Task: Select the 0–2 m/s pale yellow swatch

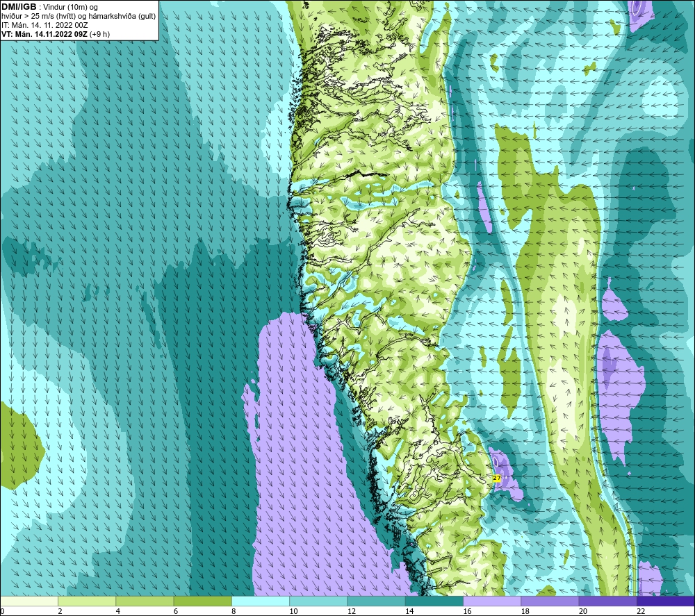Action: (x=28, y=601)
